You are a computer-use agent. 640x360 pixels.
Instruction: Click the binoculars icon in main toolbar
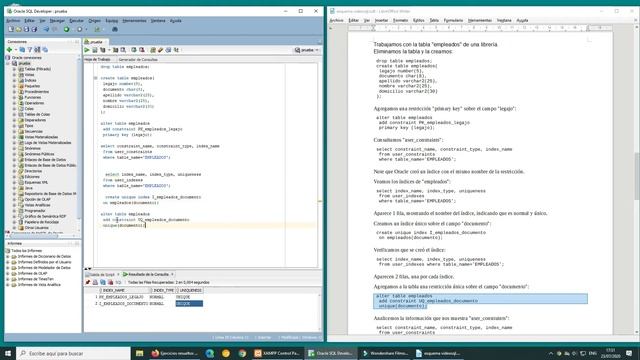click(115, 29)
